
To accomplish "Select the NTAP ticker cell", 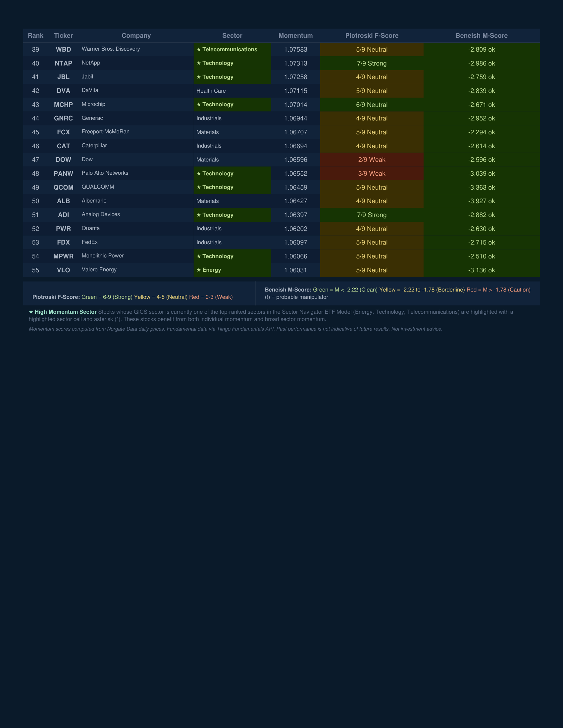I will click(x=63, y=63).
